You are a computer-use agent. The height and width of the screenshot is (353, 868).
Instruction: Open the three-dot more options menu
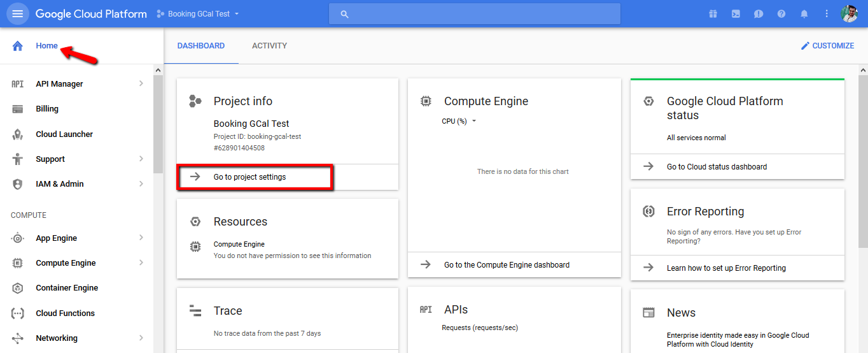pos(827,13)
